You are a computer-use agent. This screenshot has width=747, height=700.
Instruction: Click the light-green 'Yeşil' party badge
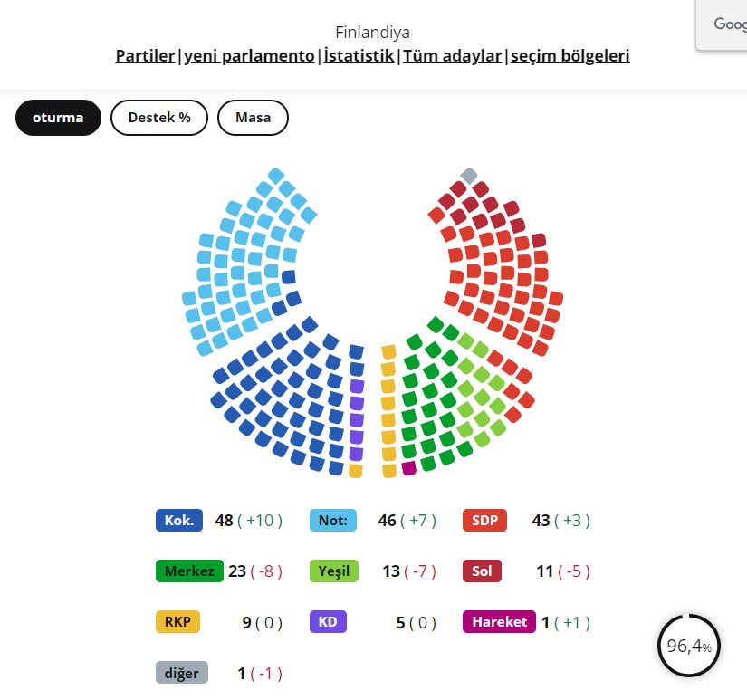pyautogui.click(x=334, y=571)
